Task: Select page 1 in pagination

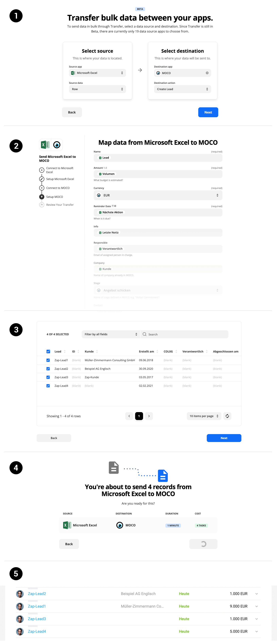Action: tap(139, 416)
